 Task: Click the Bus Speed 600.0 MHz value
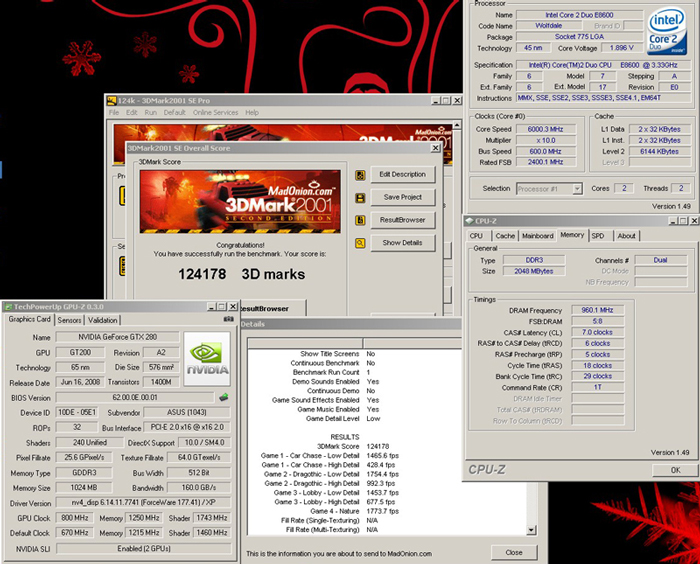pos(546,151)
